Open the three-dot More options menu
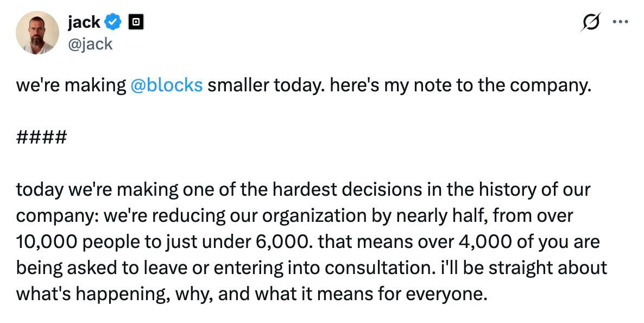644x323 pixels. click(619, 23)
